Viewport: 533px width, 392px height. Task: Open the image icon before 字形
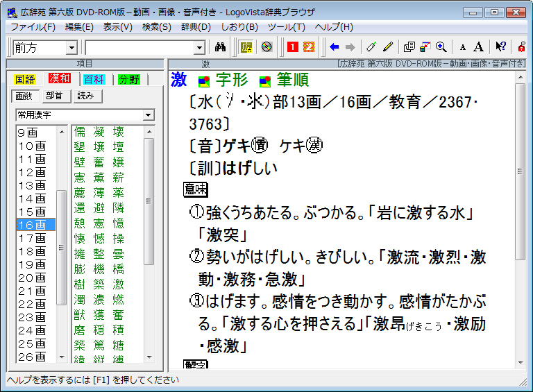pyautogui.click(x=203, y=82)
